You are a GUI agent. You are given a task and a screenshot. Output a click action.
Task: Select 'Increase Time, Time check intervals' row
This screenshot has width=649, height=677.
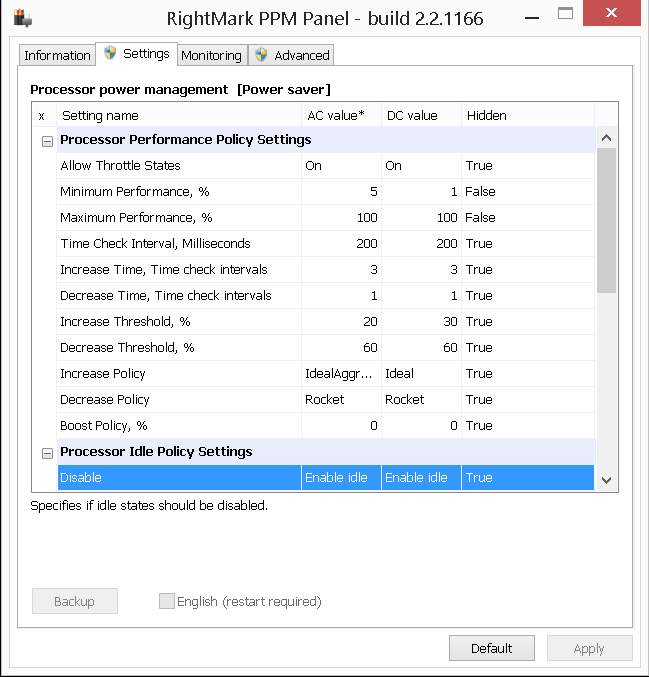[326, 269]
